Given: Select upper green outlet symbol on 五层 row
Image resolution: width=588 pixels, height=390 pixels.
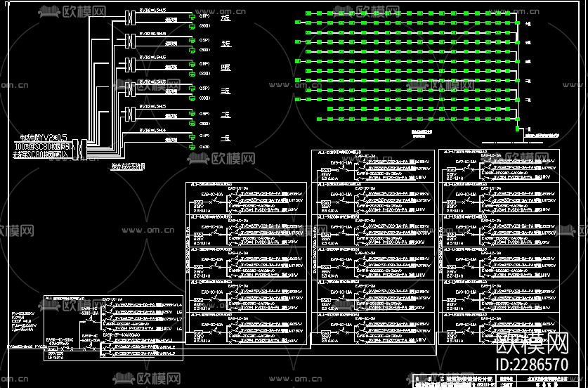Looking at the screenshot, I should (x=192, y=40).
